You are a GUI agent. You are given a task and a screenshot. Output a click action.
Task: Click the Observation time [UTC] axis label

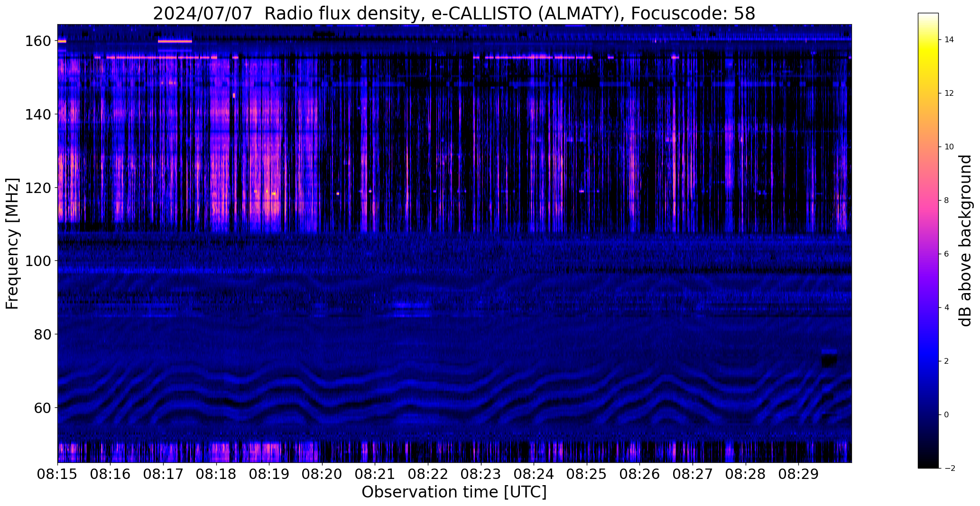454,492
